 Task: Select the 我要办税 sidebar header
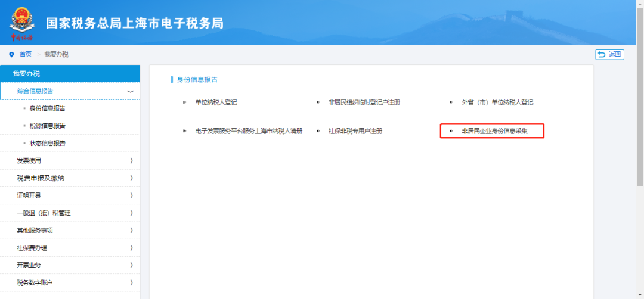pyautogui.click(x=70, y=74)
